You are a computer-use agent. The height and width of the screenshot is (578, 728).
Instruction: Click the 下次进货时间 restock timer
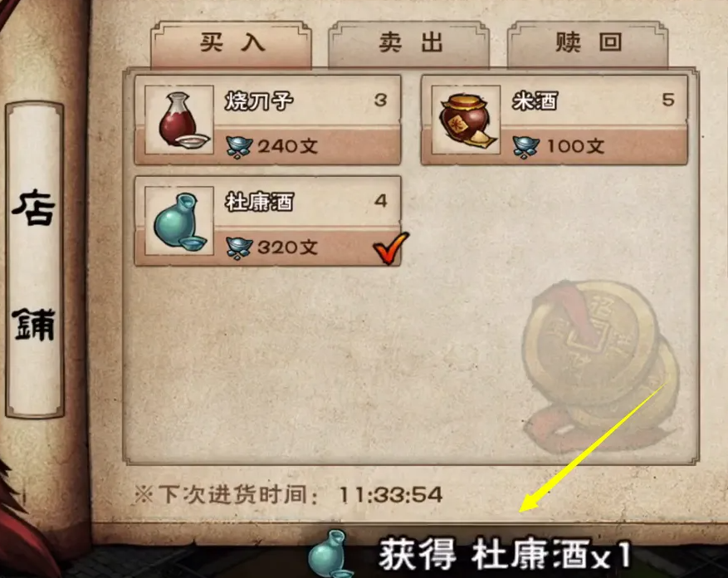(x=288, y=494)
